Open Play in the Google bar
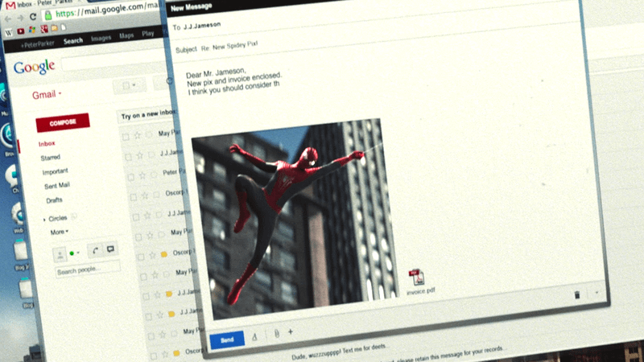 [148, 34]
